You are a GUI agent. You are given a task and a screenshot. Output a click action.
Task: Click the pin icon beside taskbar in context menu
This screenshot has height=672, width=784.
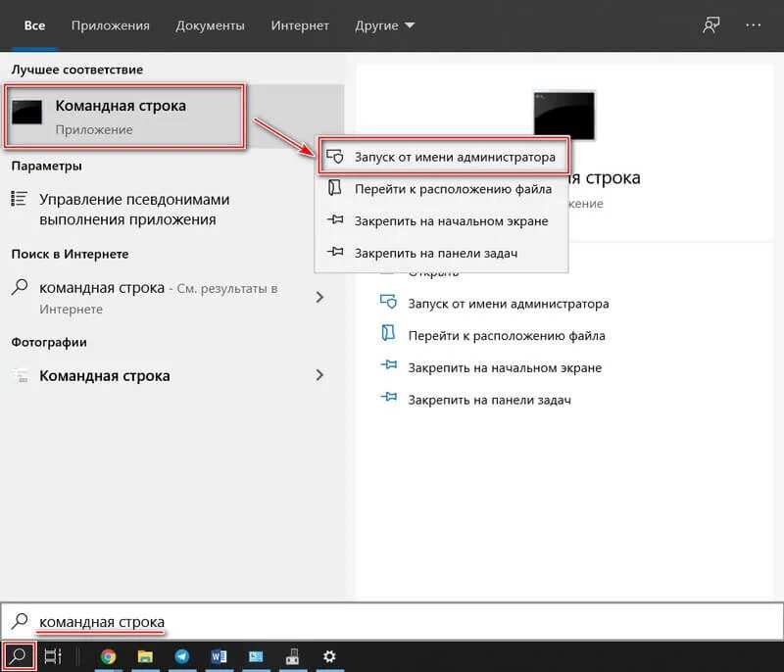coord(335,252)
